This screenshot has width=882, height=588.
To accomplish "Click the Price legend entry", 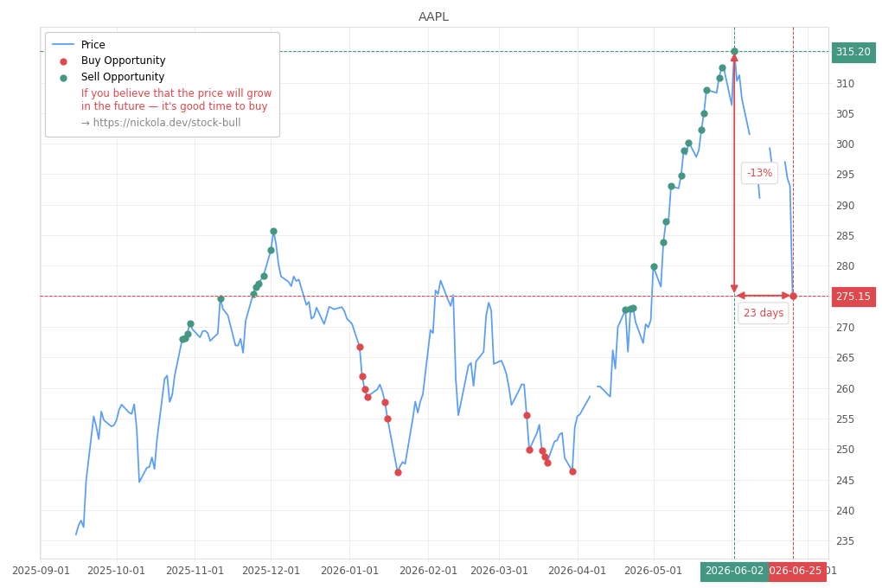I will click(x=79, y=44).
